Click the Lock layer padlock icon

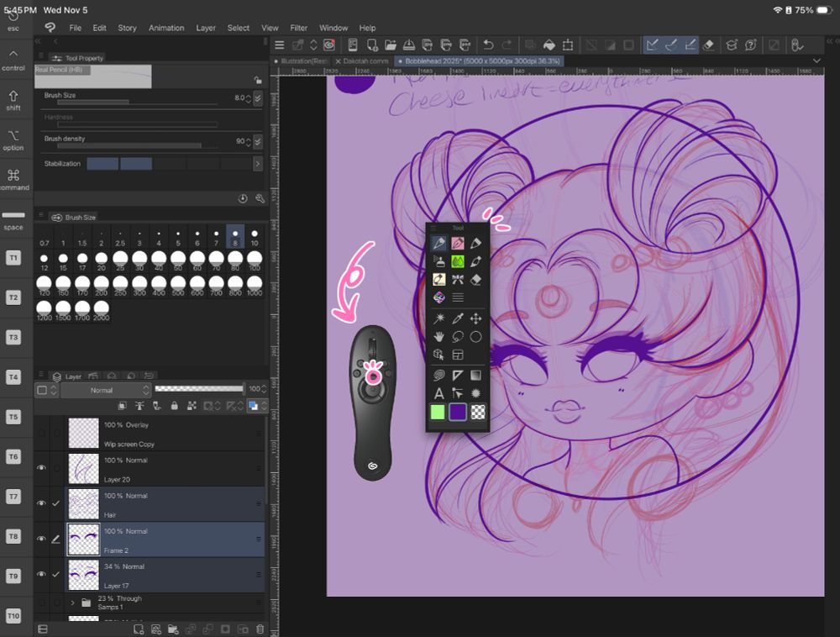click(x=174, y=406)
